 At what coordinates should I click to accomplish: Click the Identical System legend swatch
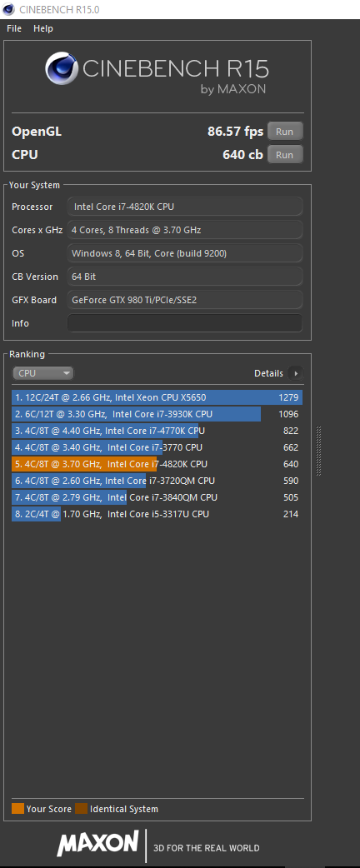[x=82, y=809]
